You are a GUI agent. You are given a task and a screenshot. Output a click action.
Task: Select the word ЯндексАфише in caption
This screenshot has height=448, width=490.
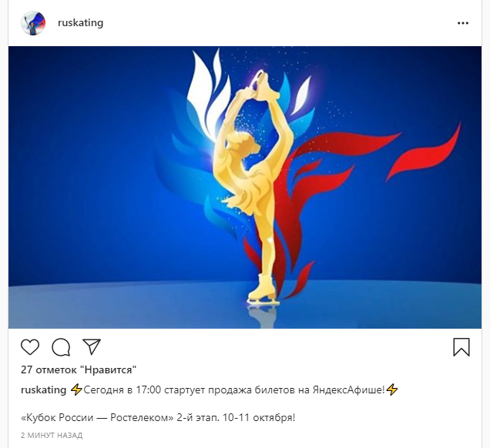coord(348,390)
